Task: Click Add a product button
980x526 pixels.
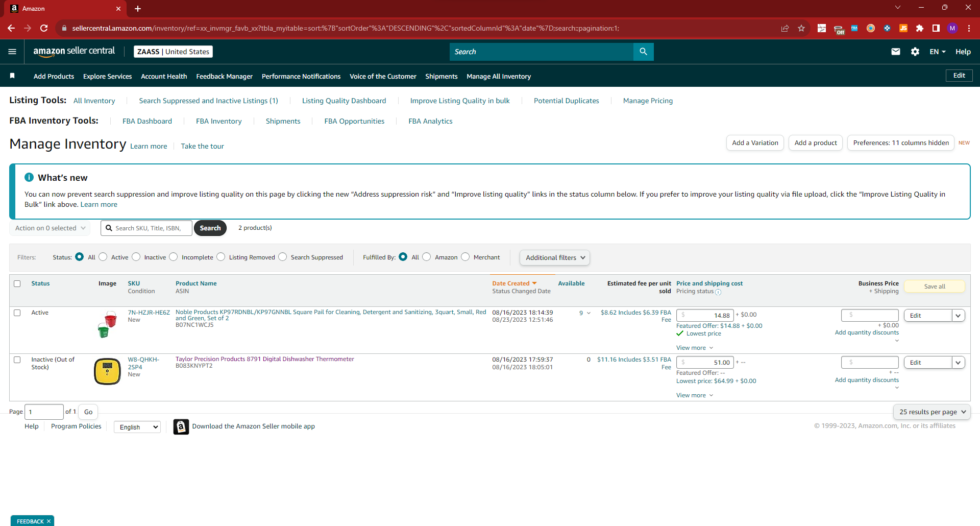Action: [x=816, y=143]
